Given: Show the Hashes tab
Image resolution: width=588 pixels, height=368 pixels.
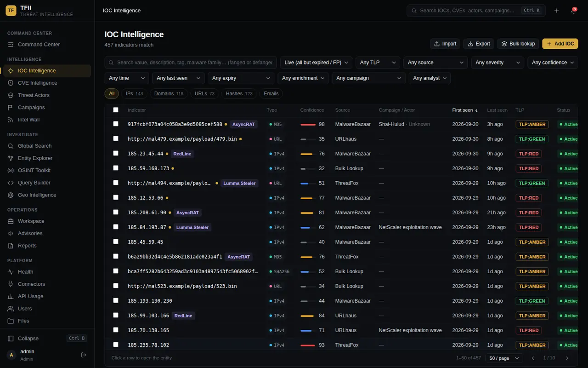Looking at the screenshot, I should point(239,93).
